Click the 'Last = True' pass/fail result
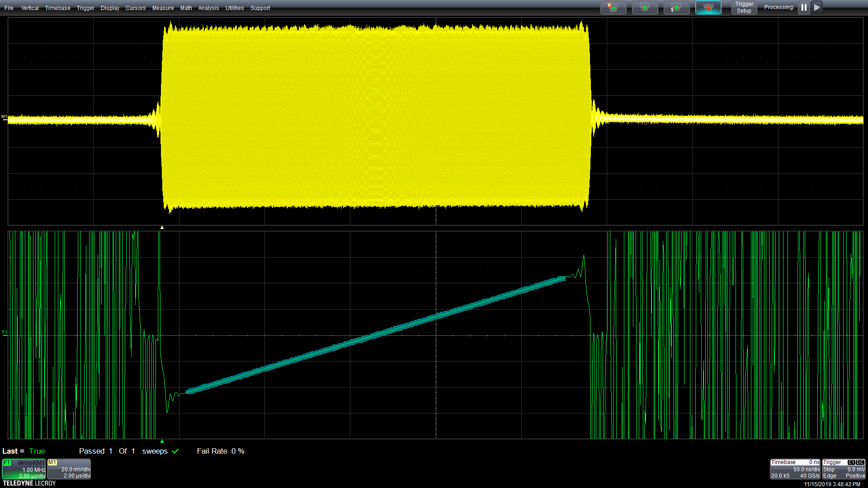The width and height of the screenshot is (868, 488). (24, 451)
